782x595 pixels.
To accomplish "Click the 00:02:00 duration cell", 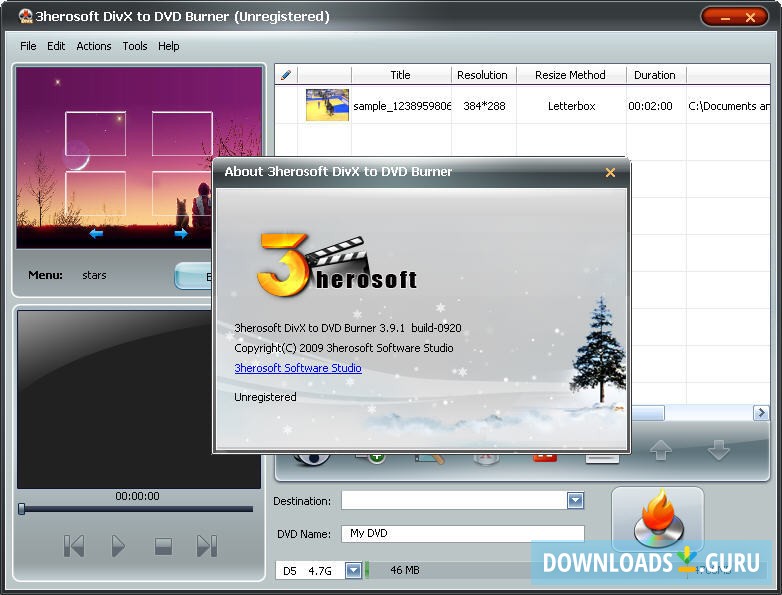I will tap(650, 106).
